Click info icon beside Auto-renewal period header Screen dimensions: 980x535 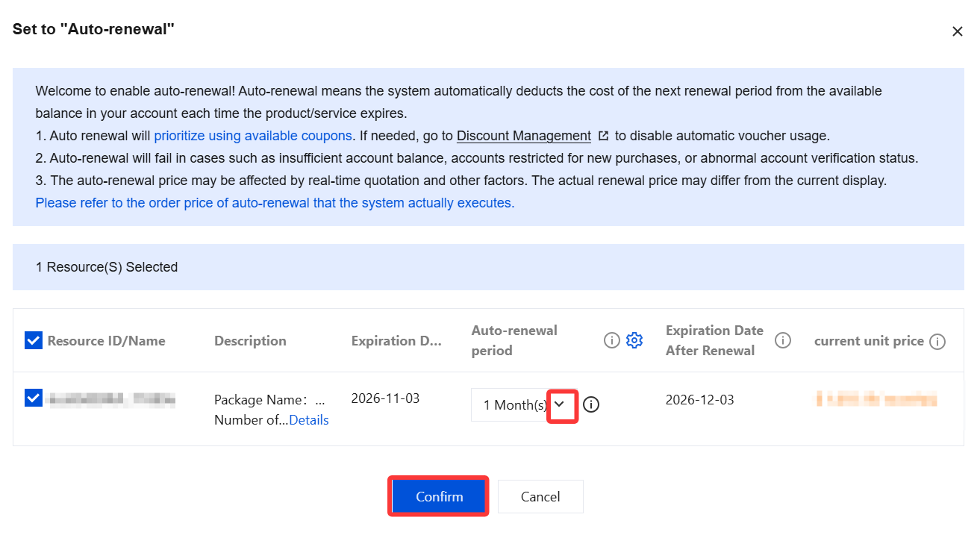pos(611,340)
